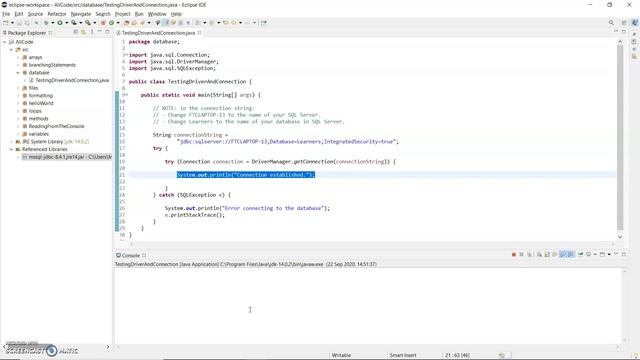Select TestingDriverAndConnection.java editor tab
The height and width of the screenshot is (360, 640).
tap(158, 33)
